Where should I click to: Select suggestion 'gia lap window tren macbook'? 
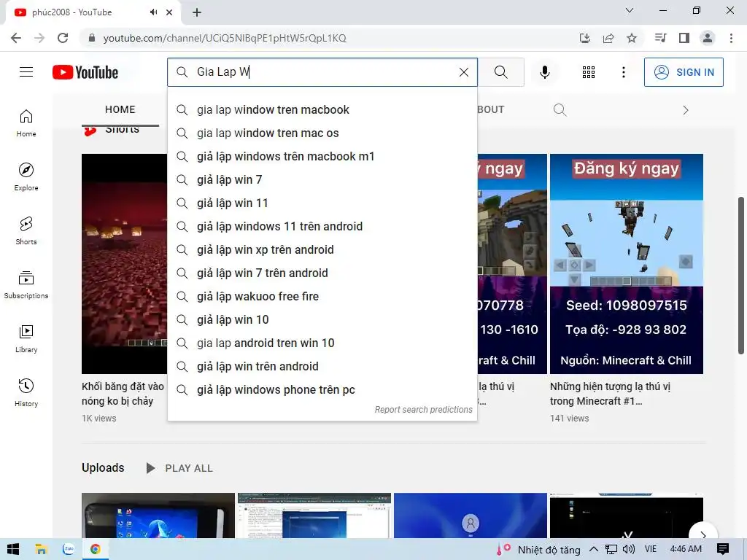click(x=322, y=109)
